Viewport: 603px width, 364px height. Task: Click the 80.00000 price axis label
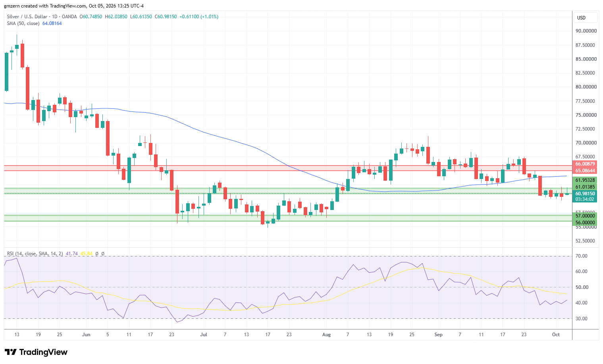pyautogui.click(x=586, y=87)
